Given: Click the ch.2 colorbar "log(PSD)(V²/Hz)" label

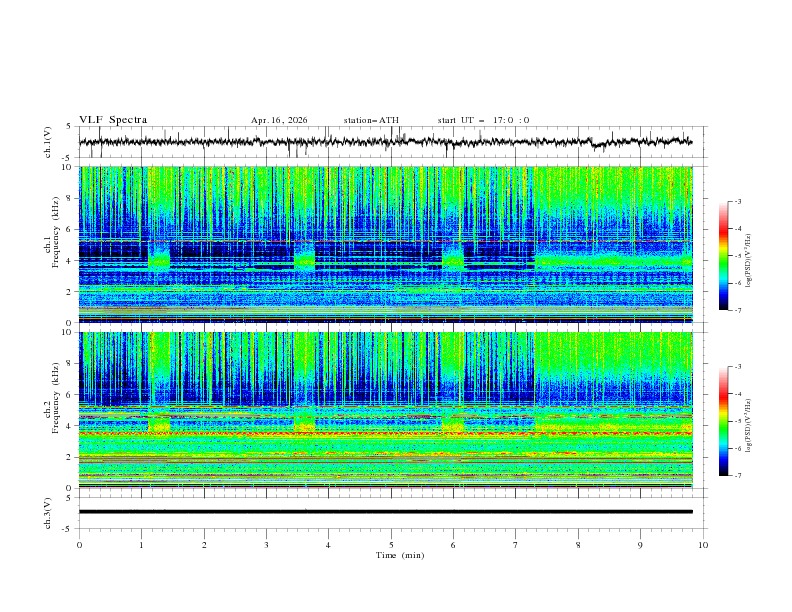Looking at the screenshot, I should (x=749, y=426).
